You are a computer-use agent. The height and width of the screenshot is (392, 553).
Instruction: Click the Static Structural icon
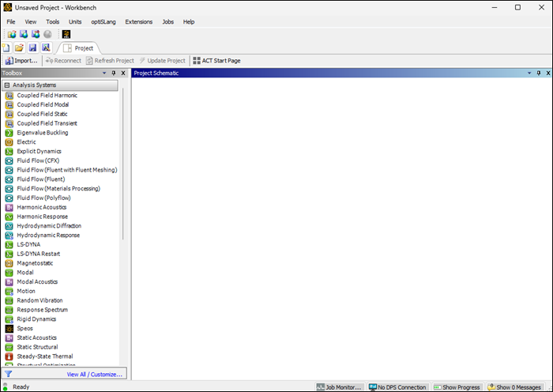pyautogui.click(x=9, y=347)
